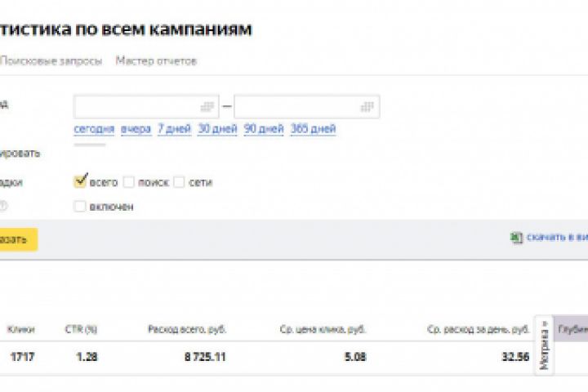This screenshot has height=392, width=588.
Task: Choose the "30 дней" period link
Action: pos(217,129)
